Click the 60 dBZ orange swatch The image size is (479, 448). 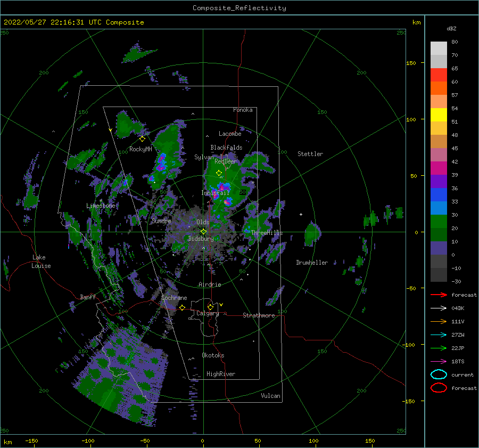pos(439,88)
